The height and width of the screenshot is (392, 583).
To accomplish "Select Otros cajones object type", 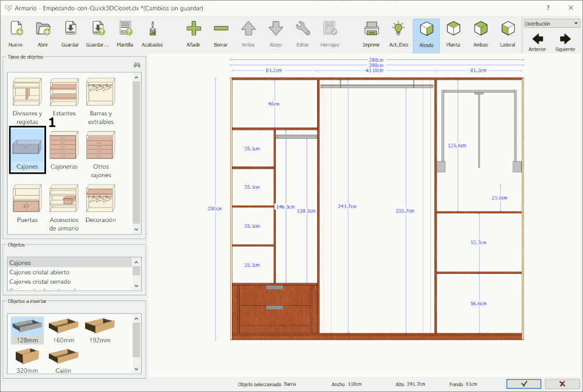I will (101, 154).
